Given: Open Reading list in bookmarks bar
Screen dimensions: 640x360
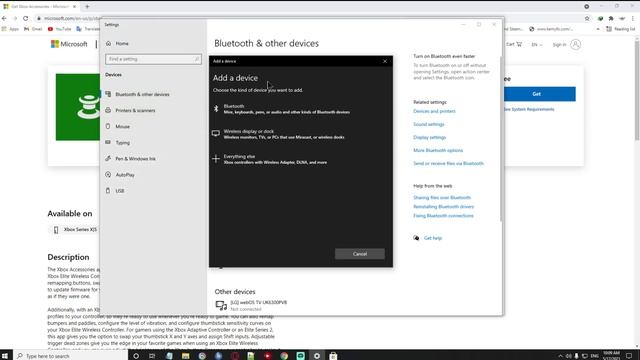Looking at the screenshot, I should pyautogui.click(x=620, y=29).
